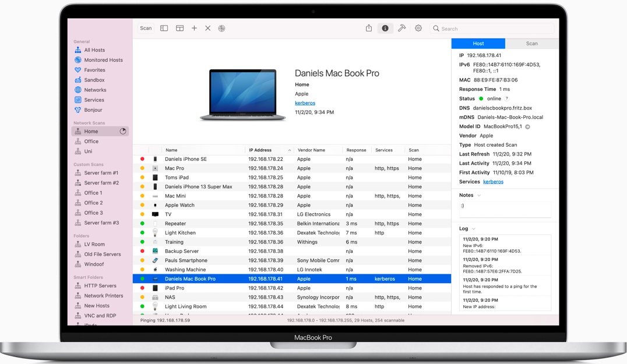The image size is (627, 364).
Task: Collapse the Notes section chevron
Action: [479, 196]
